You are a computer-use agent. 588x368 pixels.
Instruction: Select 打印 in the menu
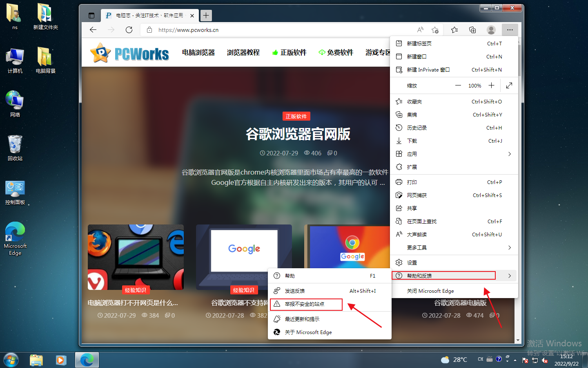click(x=454, y=182)
